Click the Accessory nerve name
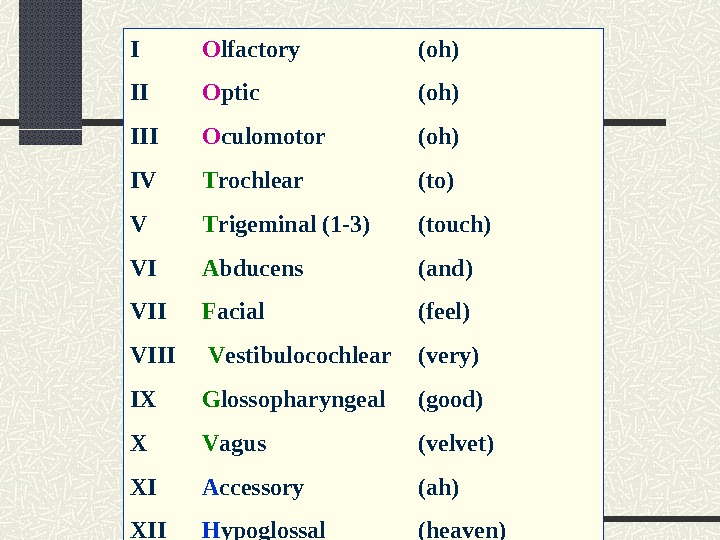Screen dimensions: 720x540 [252, 488]
